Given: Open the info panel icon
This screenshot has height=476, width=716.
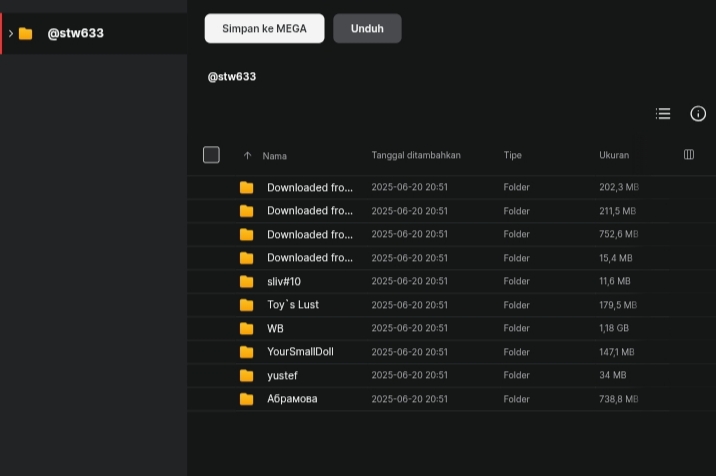Looking at the screenshot, I should tap(698, 114).
